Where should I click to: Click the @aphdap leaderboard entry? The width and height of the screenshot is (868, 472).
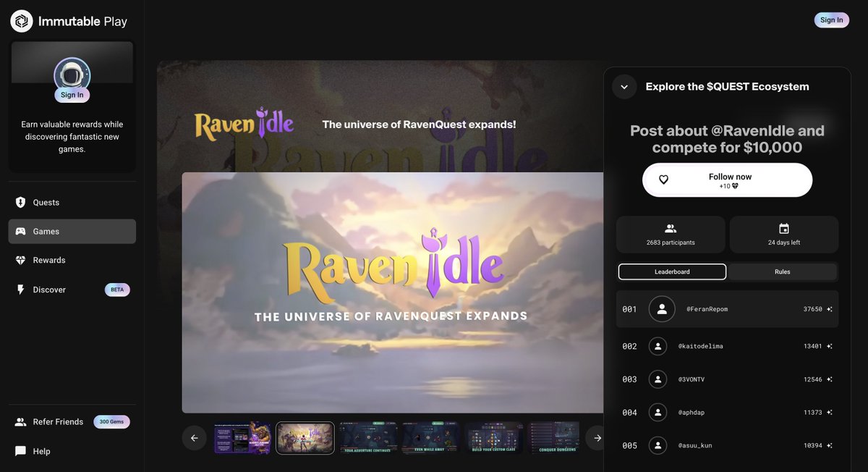click(x=727, y=413)
